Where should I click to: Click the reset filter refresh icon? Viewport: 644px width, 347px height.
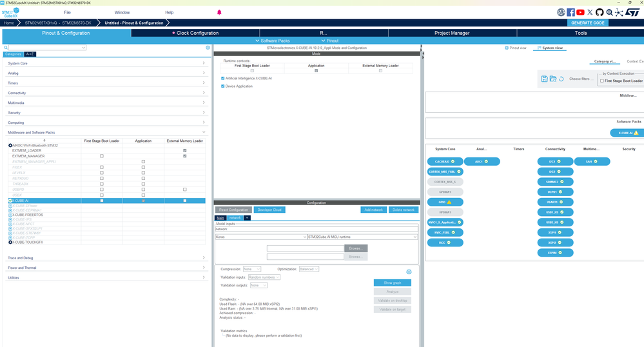pyautogui.click(x=561, y=79)
